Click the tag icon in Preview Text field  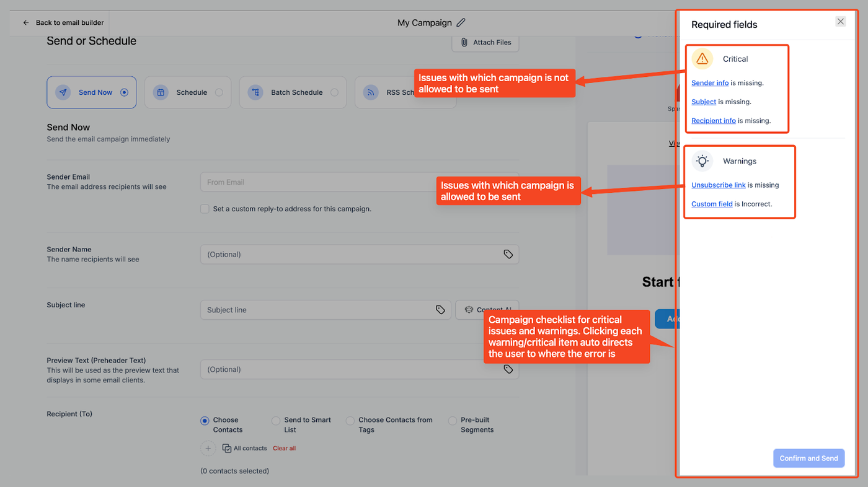click(508, 369)
